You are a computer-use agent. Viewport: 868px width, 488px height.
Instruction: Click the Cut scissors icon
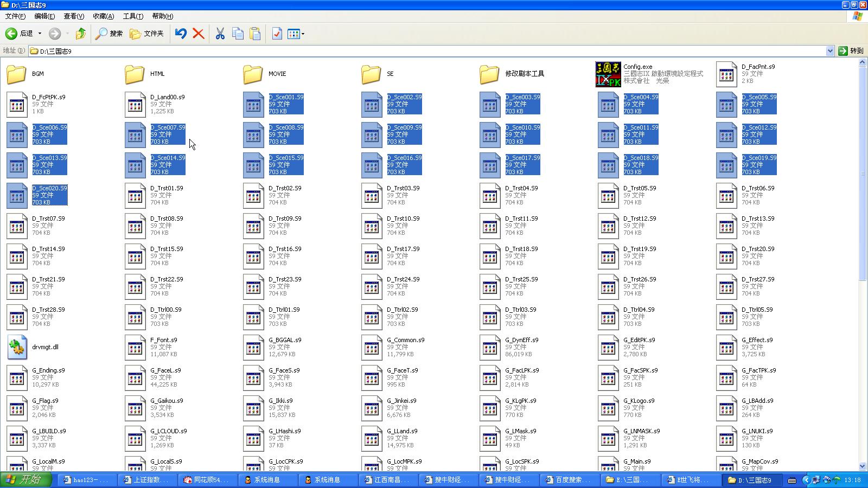click(220, 34)
